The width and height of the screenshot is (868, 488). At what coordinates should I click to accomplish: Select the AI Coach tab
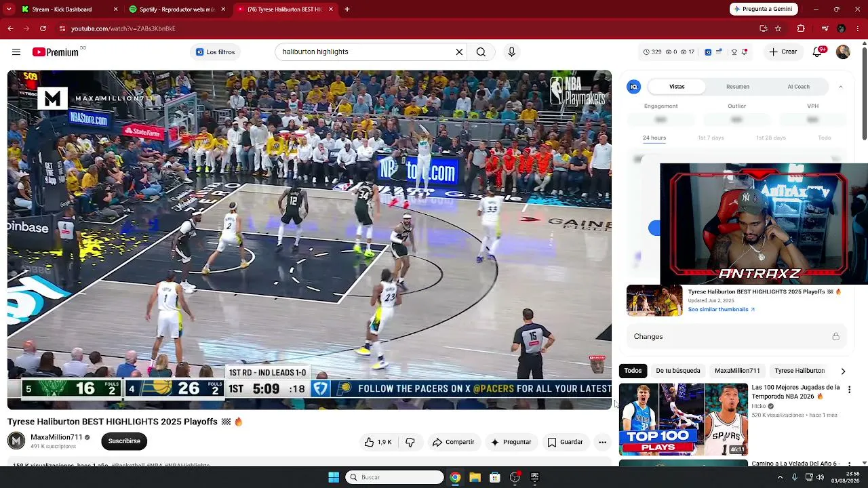798,87
